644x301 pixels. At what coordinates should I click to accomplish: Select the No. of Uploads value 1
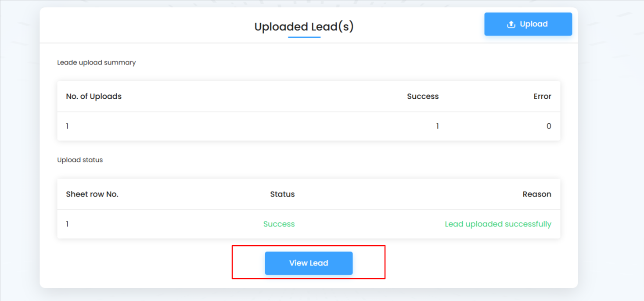67,126
